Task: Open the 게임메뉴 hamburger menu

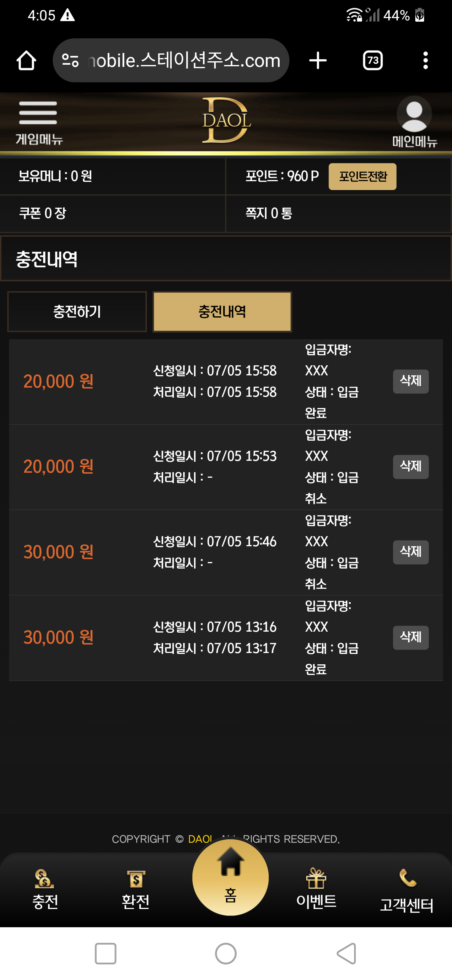Action: [x=39, y=122]
